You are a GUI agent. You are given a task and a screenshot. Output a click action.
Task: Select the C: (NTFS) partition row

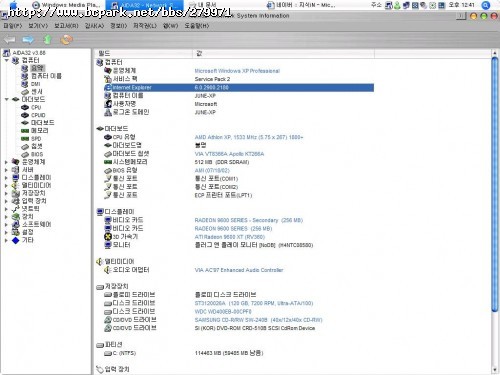[x=234, y=353]
